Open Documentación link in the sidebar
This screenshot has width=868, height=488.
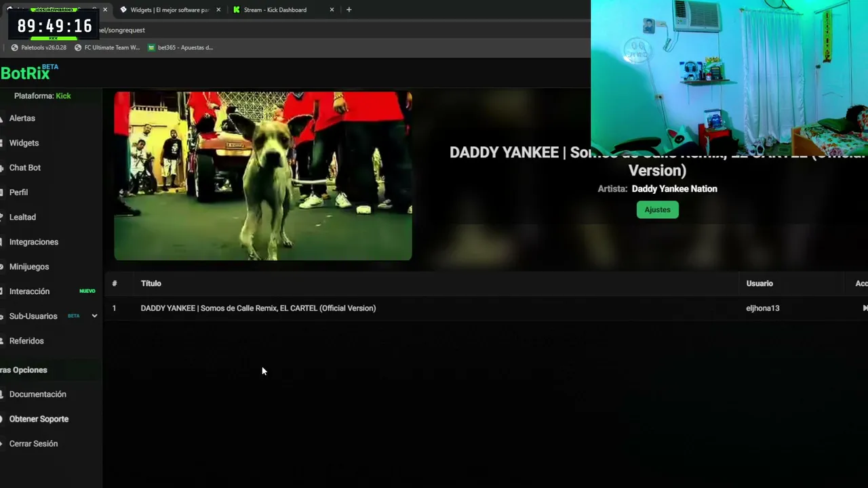(x=38, y=394)
